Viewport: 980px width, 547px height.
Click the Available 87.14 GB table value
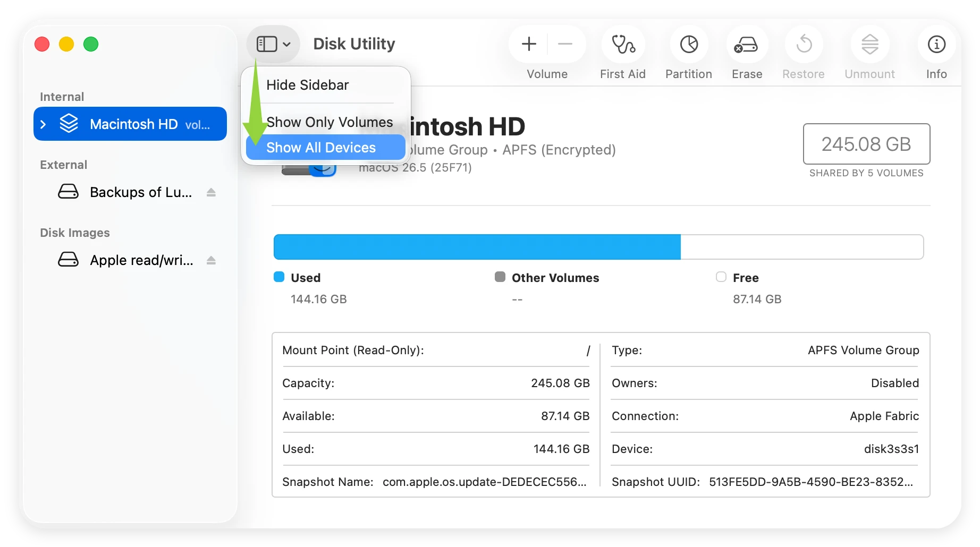(565, 416)
